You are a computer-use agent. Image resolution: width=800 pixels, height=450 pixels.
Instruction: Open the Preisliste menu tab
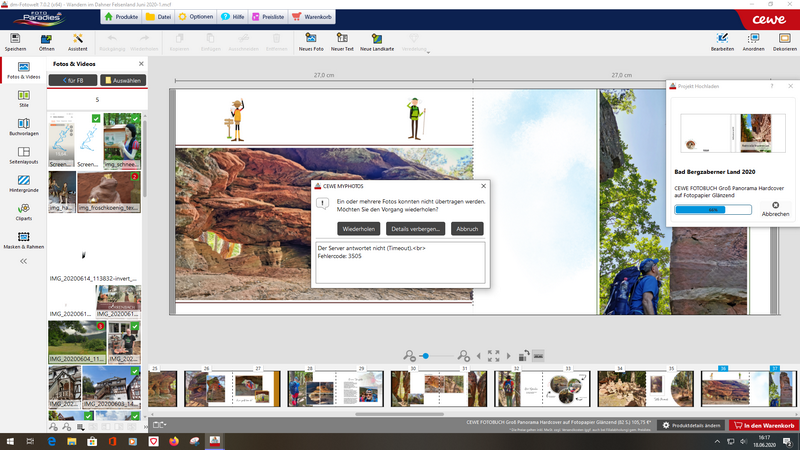(266, 17)
